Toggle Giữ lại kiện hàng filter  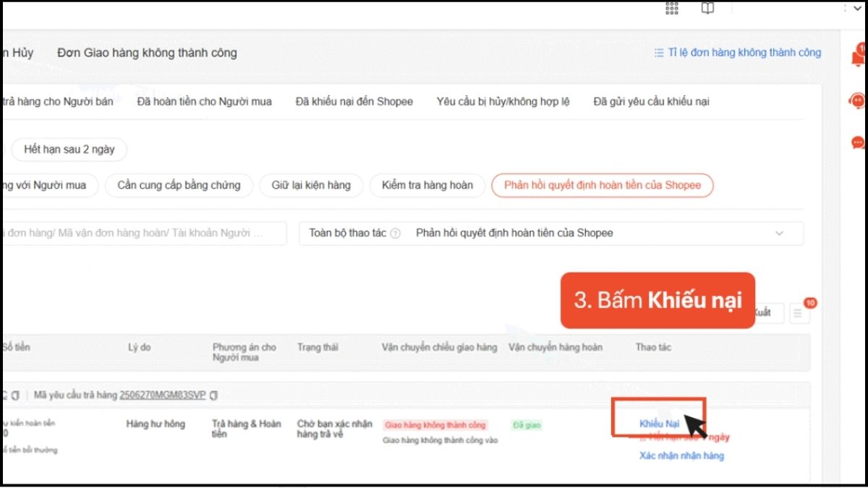point(311,185)
